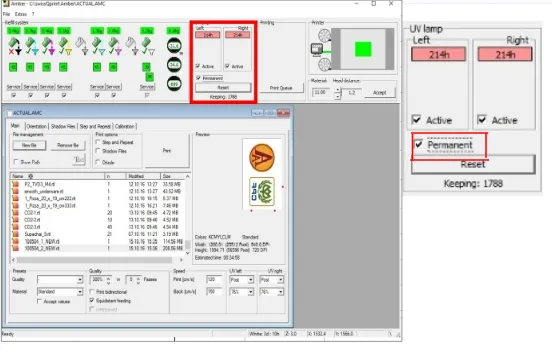Click the large Print button

pos(167,150)
